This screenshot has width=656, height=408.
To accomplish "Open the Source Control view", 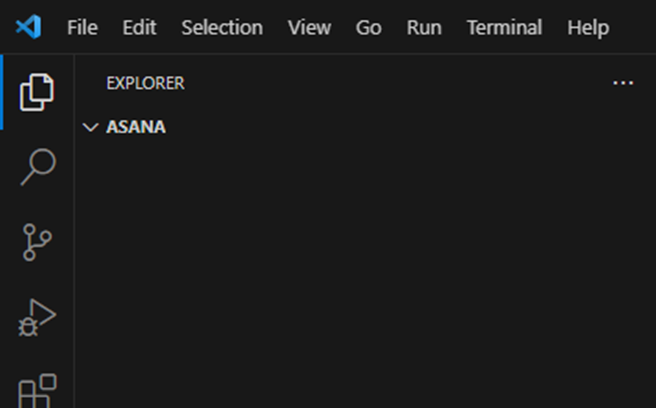I will [x=37, y=242].
